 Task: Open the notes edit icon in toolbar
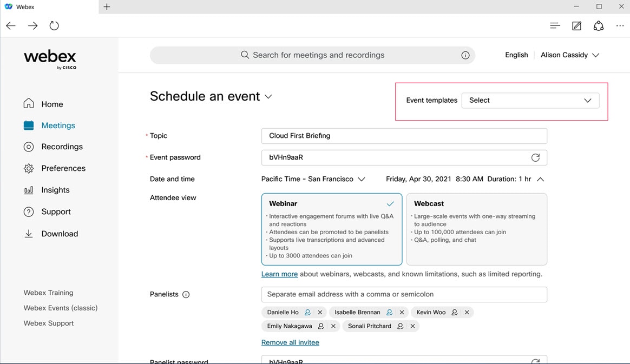point(576,25)
